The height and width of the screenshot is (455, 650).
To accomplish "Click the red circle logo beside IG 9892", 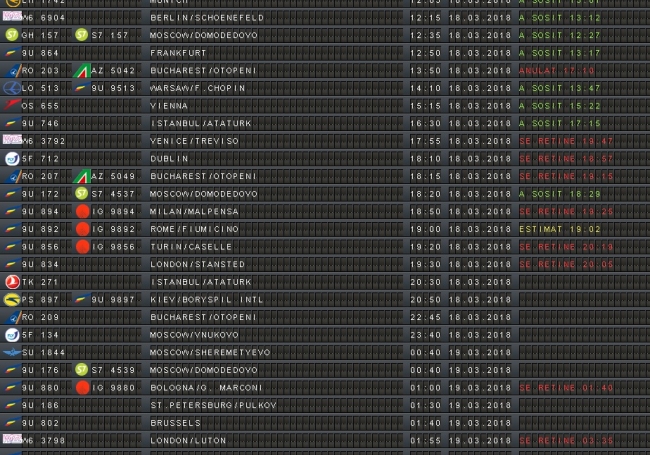I will pos(82,229).
